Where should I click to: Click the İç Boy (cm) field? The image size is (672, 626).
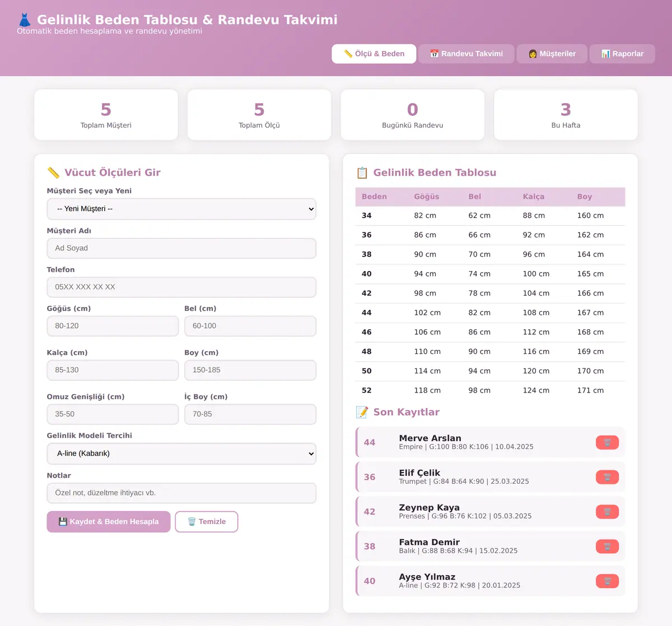pos(250,414)
